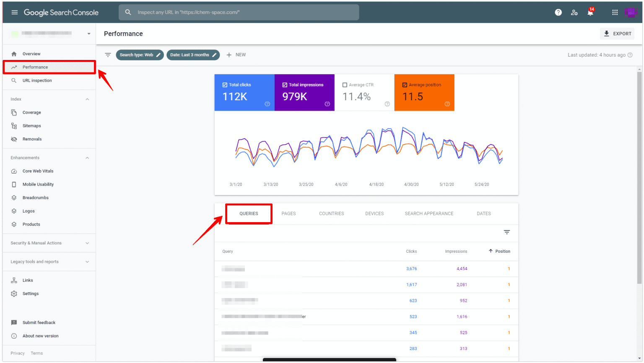The width and height of the screenshot is (644, 363).
Task: Click the 2,081 impressions value
Action: (x=462, y=285)
